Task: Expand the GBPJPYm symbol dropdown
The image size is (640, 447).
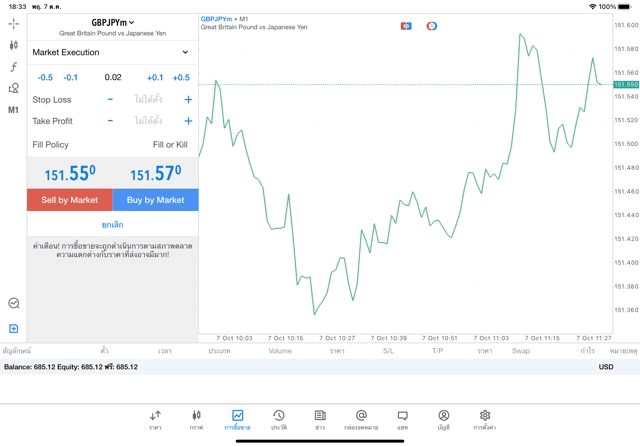Action: (x=112, y=22)
